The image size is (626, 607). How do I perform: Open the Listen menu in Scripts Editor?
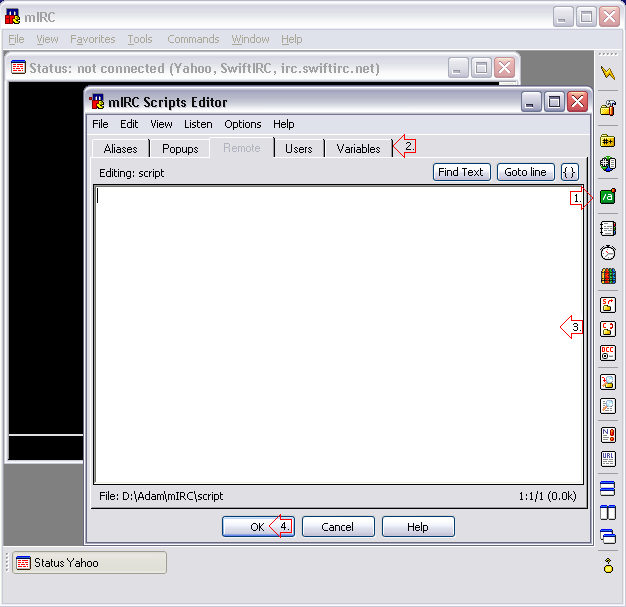pyautogui.click(x=198, y=124)
